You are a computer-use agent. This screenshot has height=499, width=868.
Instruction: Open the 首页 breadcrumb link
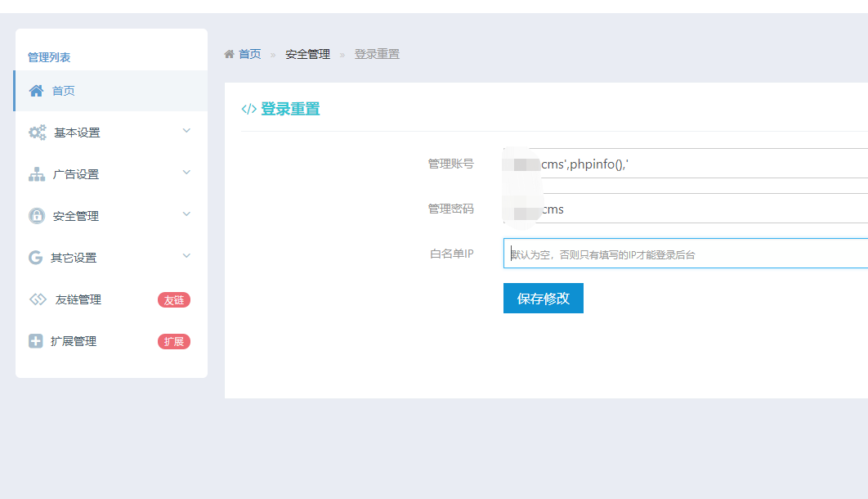248,54
